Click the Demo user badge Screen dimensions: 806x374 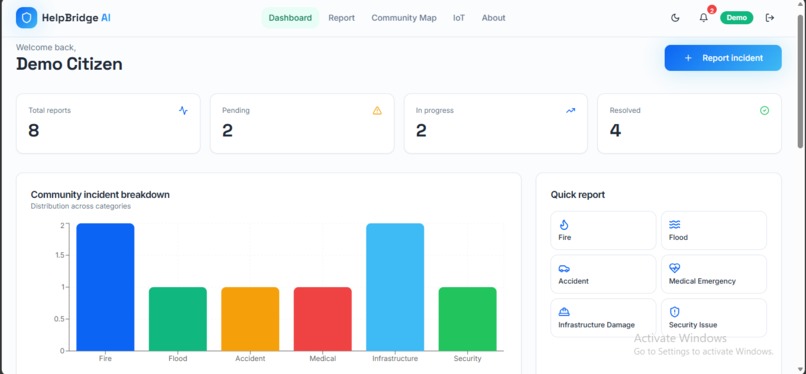tap(736, 18)
